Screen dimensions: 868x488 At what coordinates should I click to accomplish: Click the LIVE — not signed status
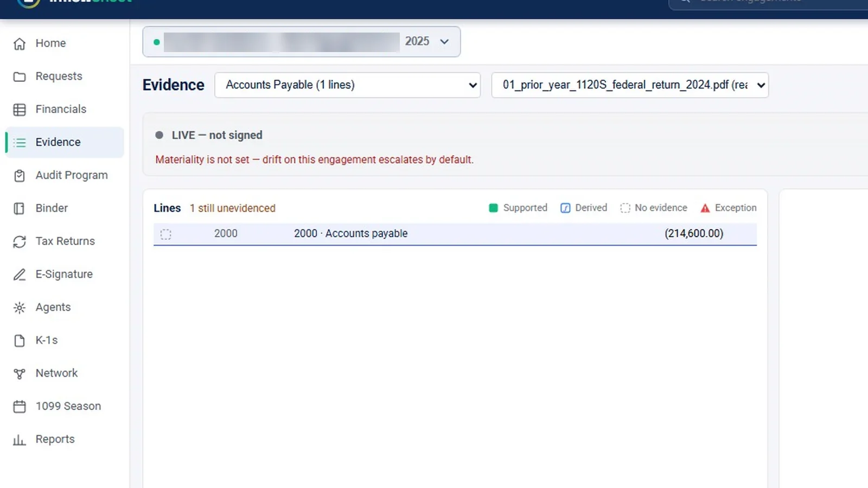point(217,135)
